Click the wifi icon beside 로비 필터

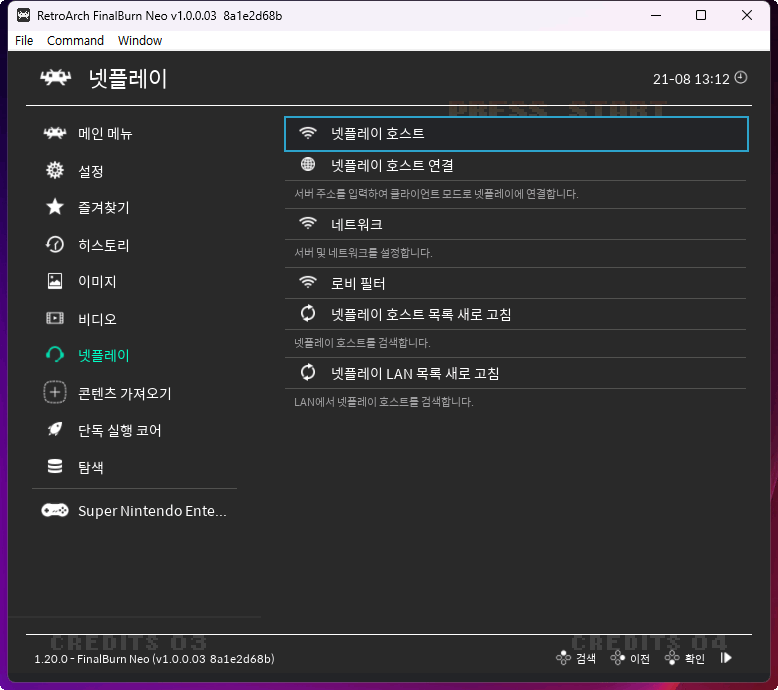pyautogui.click(x=308, y=282)
